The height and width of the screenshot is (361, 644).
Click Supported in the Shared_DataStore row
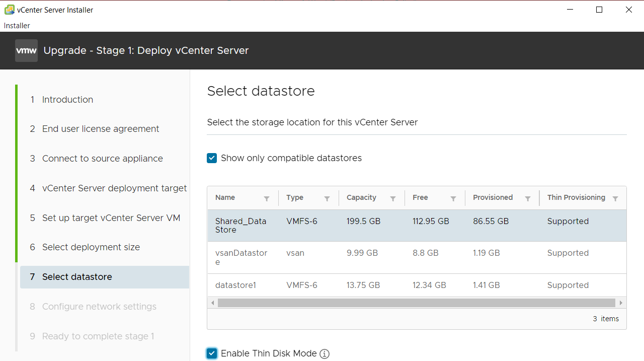[x=568, y=221]
